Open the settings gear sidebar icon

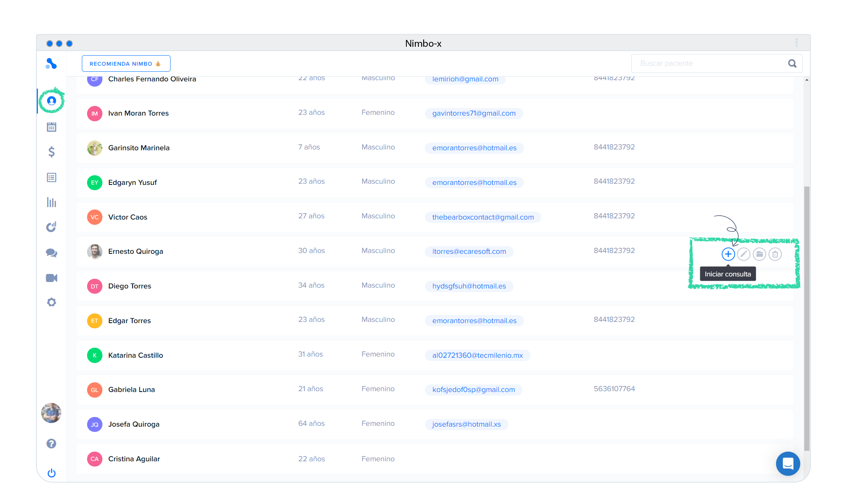(52, 302)
